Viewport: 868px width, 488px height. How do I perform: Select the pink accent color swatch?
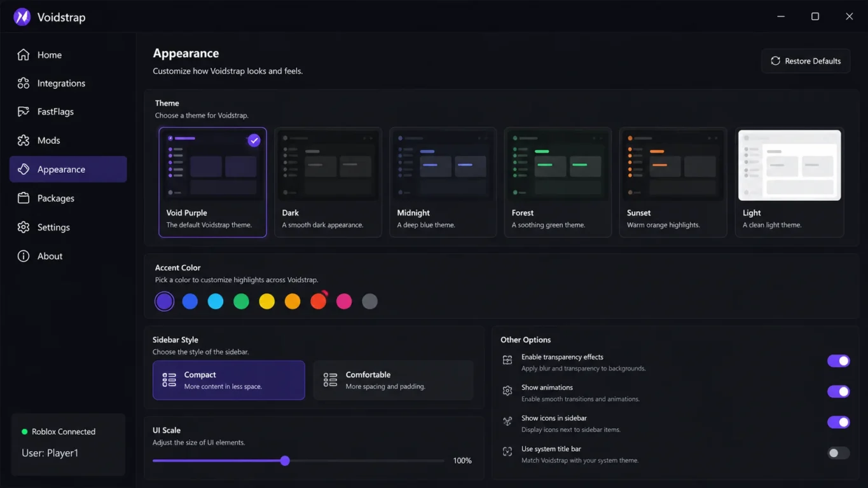pyautogui.click(x=344, y=301)
